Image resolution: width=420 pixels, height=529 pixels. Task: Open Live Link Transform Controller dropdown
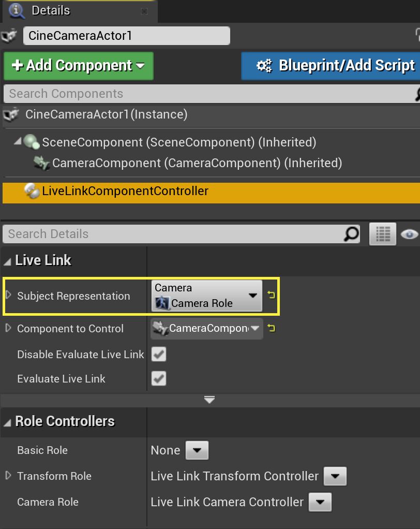(335, 476)
